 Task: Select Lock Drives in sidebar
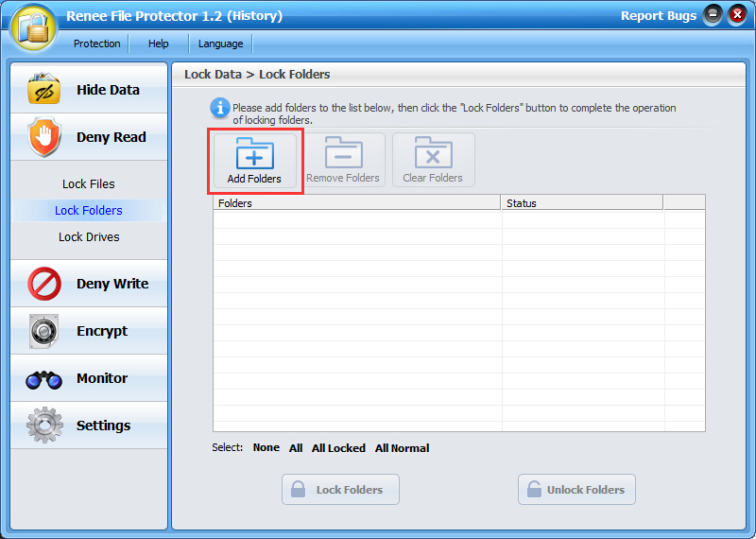tap(89, 237)
